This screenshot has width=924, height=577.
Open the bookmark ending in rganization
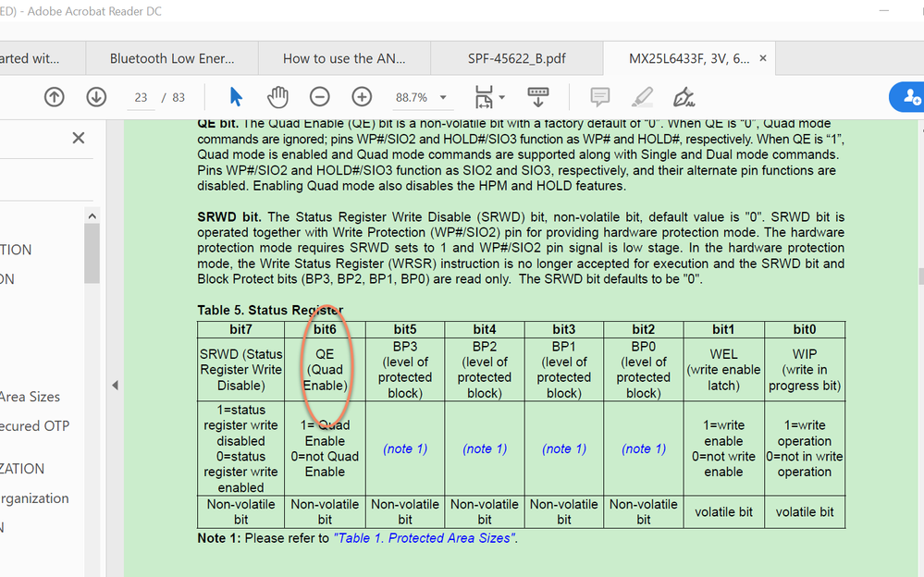coord(34,498)
